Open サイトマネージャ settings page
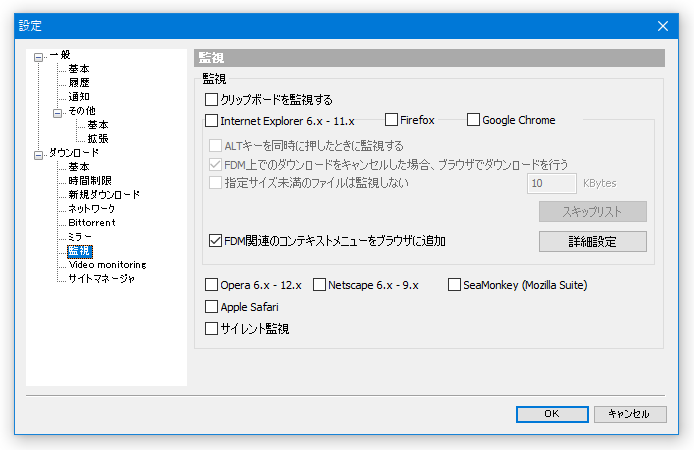 tap(101, 279)
